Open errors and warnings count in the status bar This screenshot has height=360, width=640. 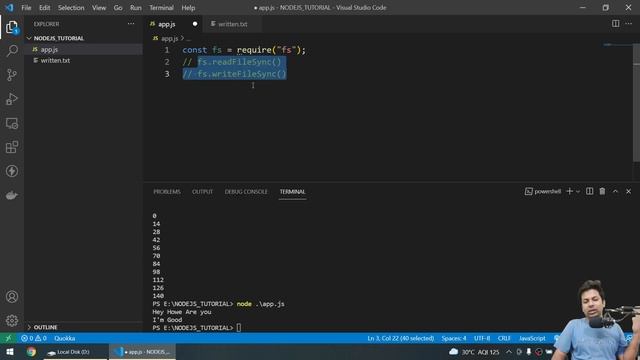coord(34,338)
